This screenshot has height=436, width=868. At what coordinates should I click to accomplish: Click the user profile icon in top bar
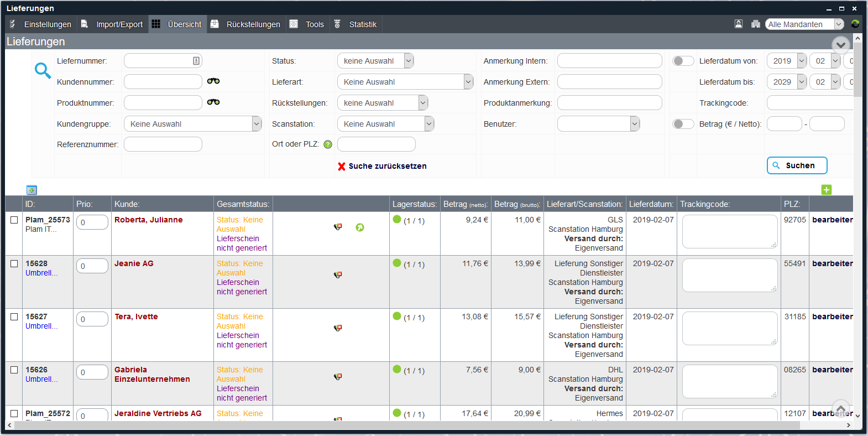click(739, 24)
